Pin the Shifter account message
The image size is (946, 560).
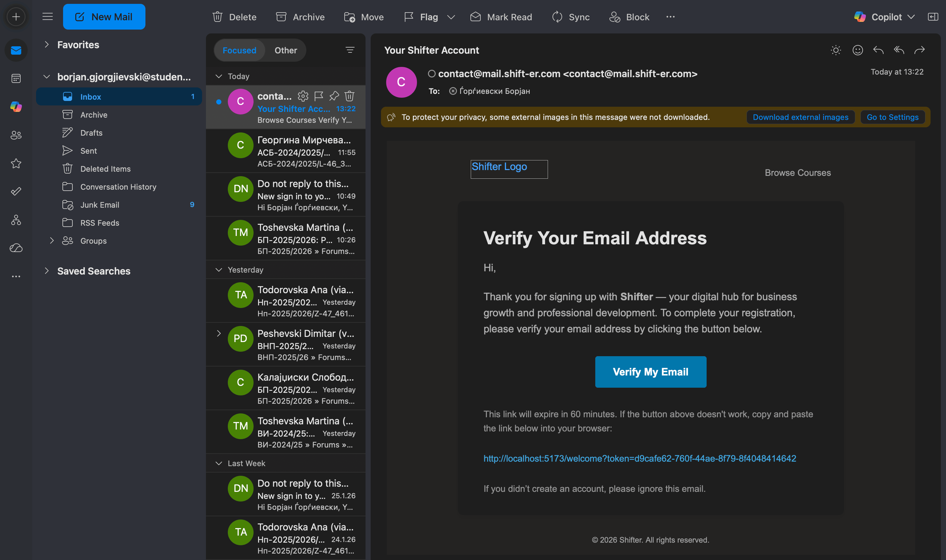pos(334,96)
